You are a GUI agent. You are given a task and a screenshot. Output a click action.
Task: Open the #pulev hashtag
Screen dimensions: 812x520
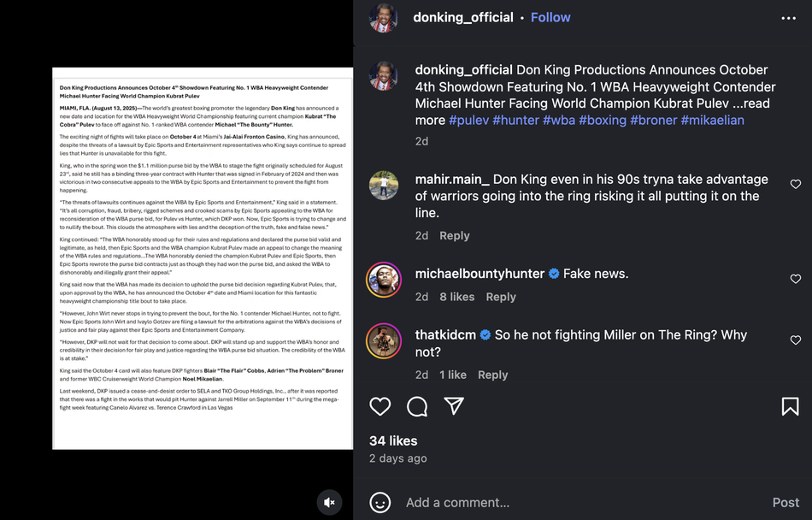(468, 120)
